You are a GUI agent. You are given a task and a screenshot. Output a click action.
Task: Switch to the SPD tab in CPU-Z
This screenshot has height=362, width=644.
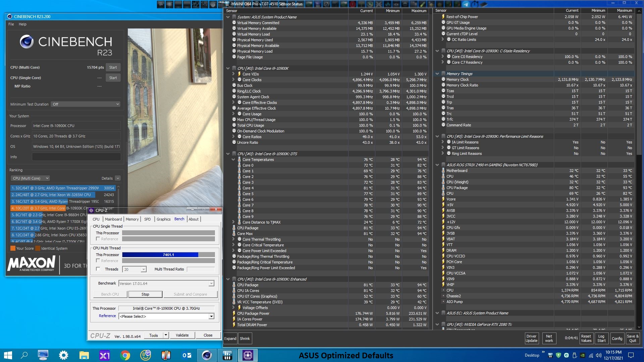click(147, 219)
